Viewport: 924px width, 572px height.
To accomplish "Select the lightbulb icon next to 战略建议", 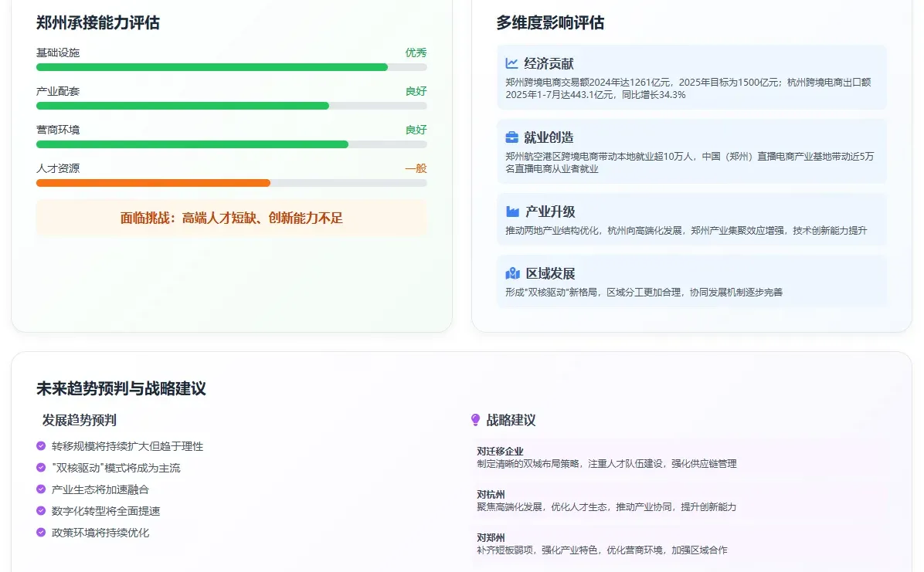I will click(x=477, y=421).
